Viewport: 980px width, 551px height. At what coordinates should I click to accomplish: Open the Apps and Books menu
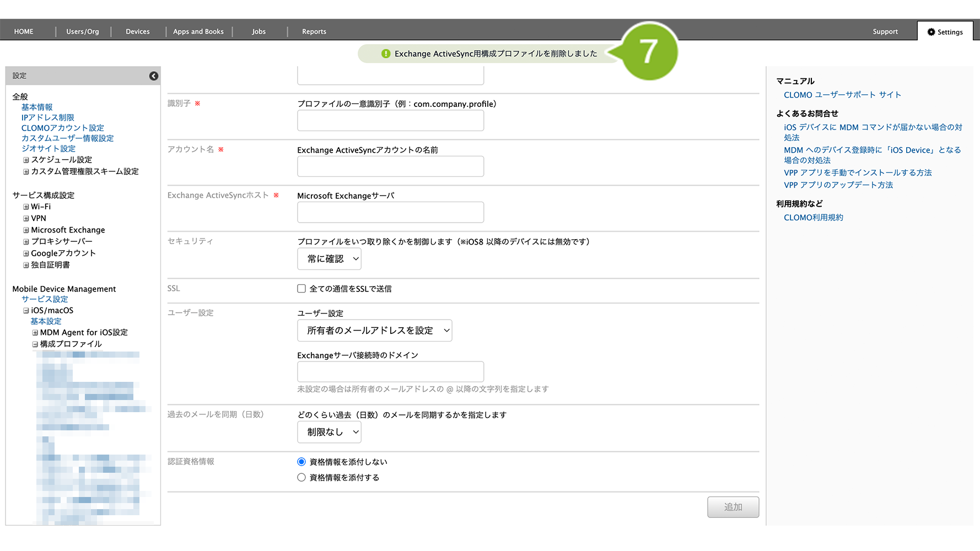point(198,31)
